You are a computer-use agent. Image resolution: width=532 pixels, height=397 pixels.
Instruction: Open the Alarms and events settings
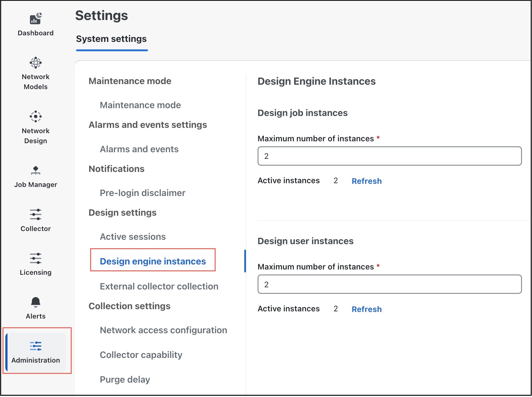(139, 149)
